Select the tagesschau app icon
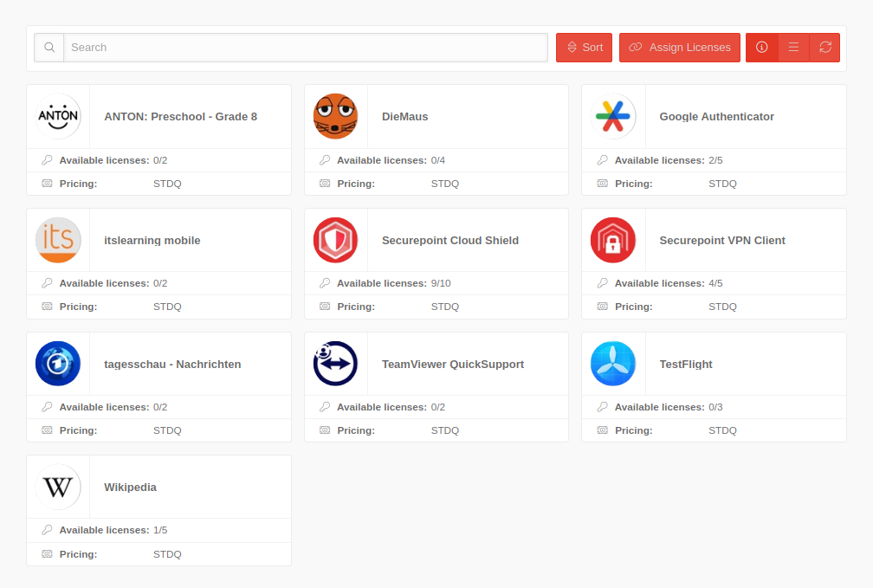 pos(58,364)
